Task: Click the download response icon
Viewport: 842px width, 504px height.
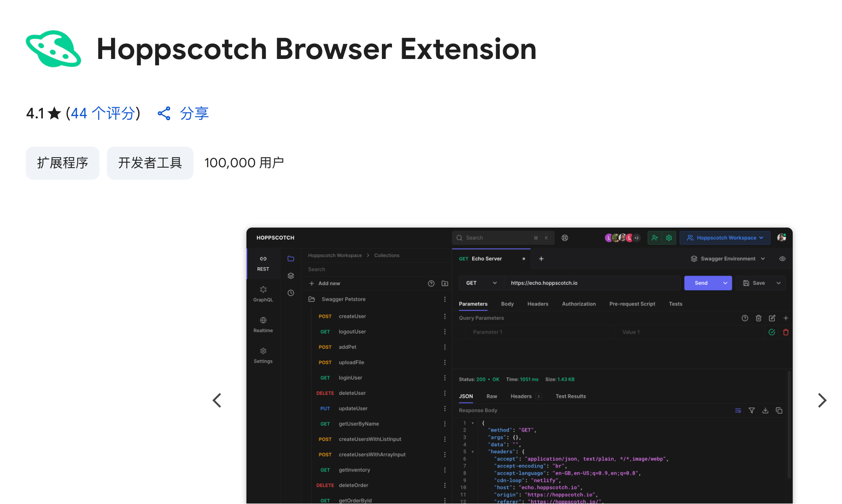Action: [765, 410]
